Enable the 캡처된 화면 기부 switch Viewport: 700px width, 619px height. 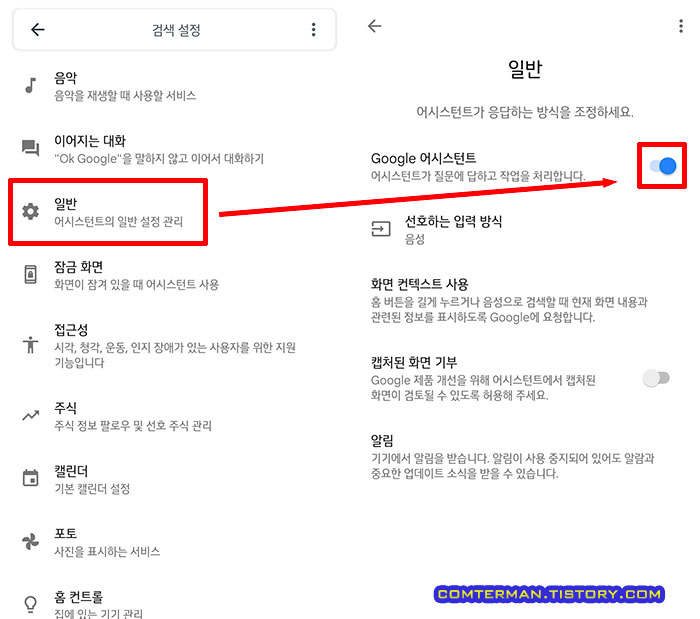[x=656, y=378]
